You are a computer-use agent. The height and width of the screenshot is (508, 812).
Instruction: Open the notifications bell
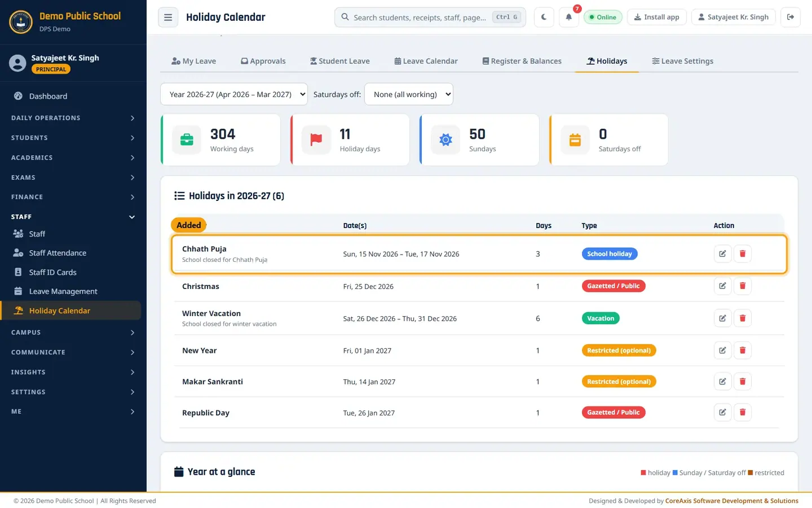(x=568, y=17)
